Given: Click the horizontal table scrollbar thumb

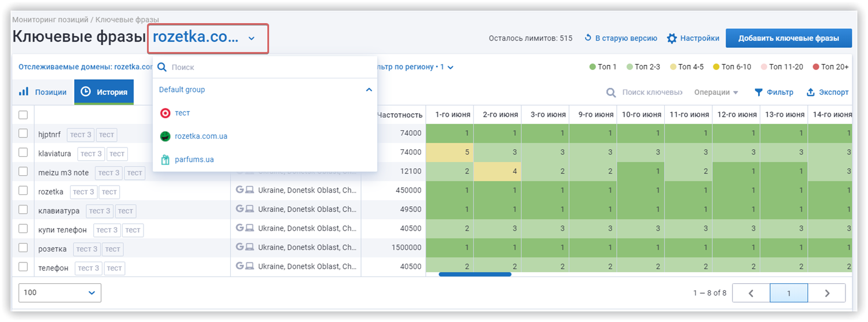Looking at the screenshot, I should pos(475,274).
